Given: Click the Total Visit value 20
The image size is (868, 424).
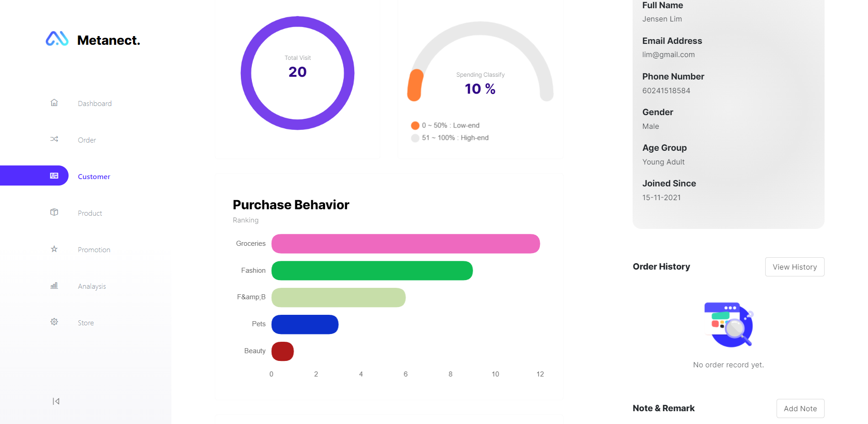Looking at the screenshot, I should pyautogui.click(x=298, y=72).
